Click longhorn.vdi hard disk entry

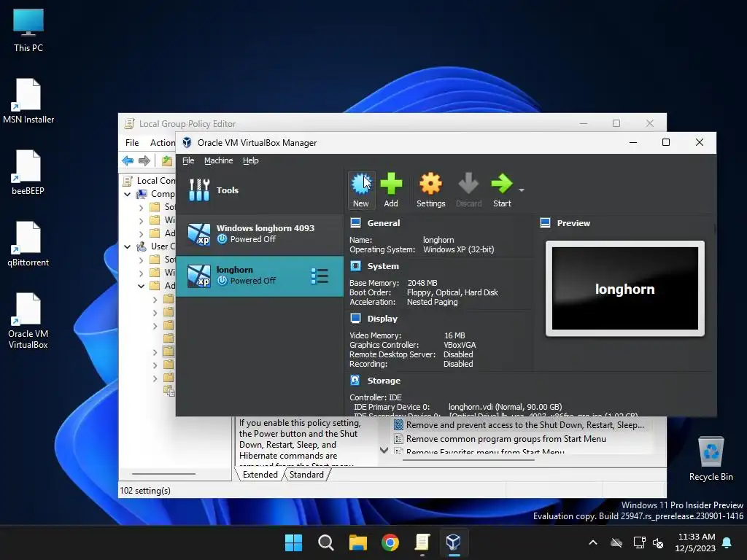pyautogui.click(x=505, y=407)
